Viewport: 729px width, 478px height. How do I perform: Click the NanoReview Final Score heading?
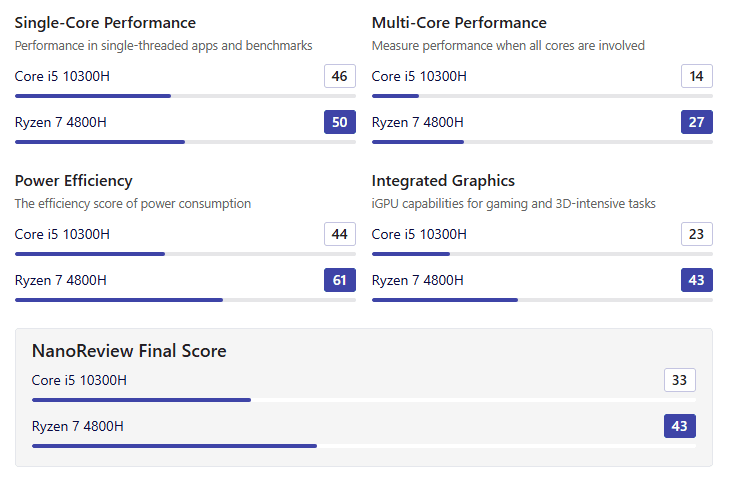(x=129, y=351)
